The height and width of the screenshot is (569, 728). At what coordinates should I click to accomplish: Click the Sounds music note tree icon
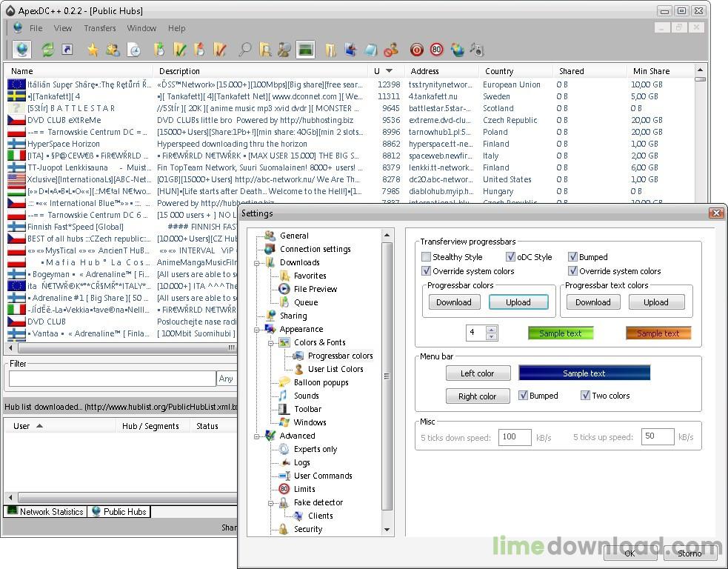pos(283,396)
